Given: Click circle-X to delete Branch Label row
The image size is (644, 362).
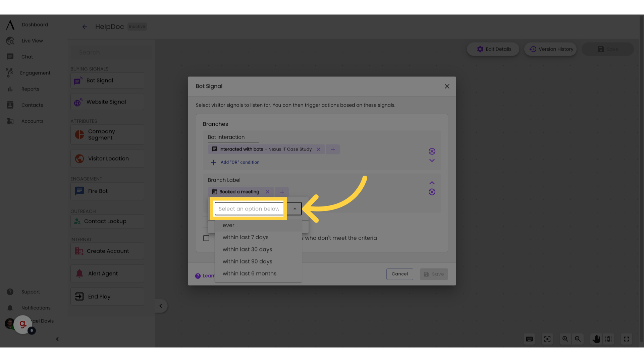Looking at the screenshot, I should click(432, 192).
